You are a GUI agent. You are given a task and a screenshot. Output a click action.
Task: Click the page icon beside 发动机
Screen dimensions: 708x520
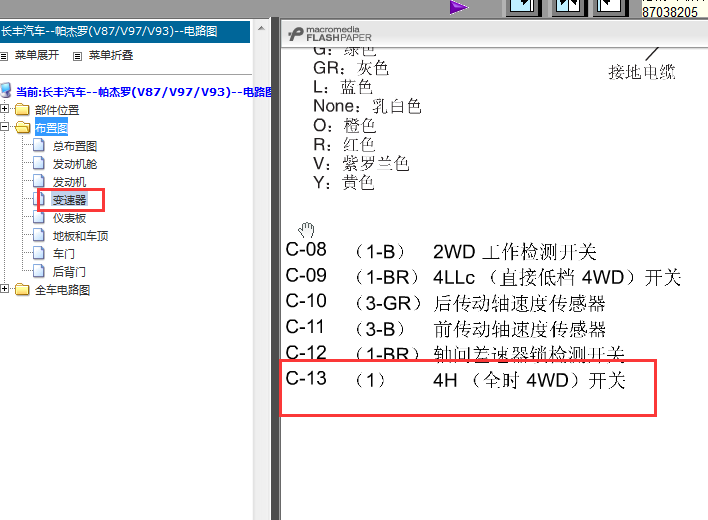pyautogui.click(x=39, y=181)
